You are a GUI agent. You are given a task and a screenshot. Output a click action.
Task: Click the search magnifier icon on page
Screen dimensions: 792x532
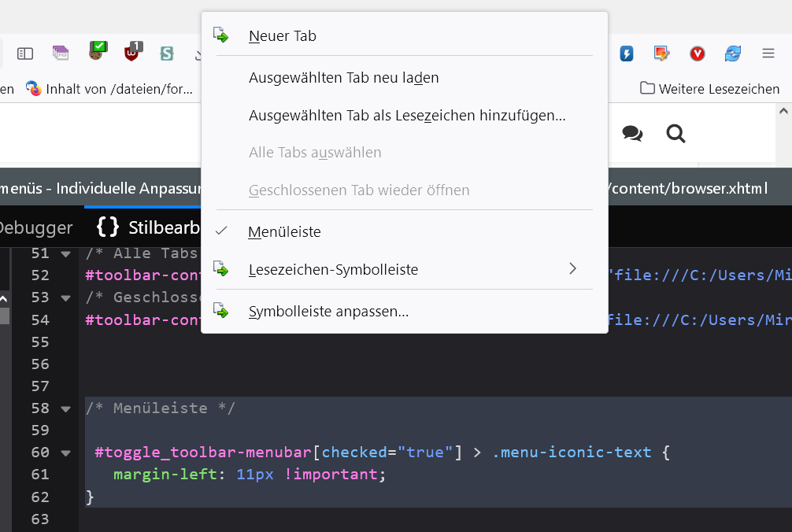675,133
